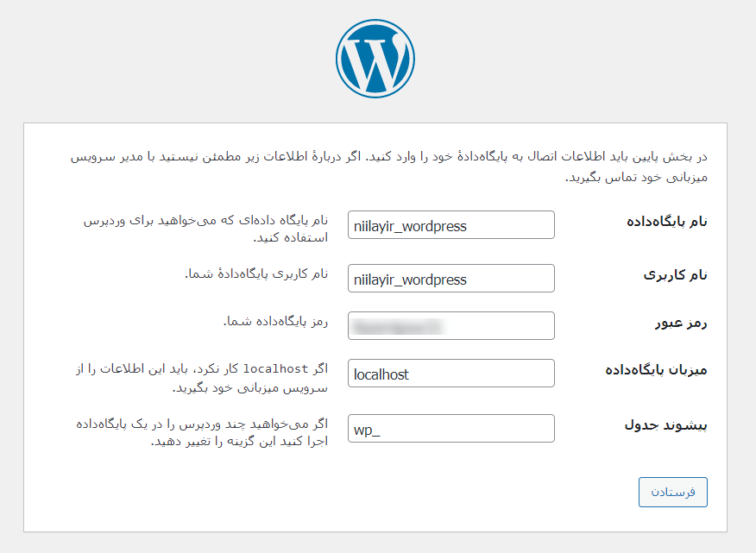
Task: Click the نام کاربری label
Action: pos(675,275)
